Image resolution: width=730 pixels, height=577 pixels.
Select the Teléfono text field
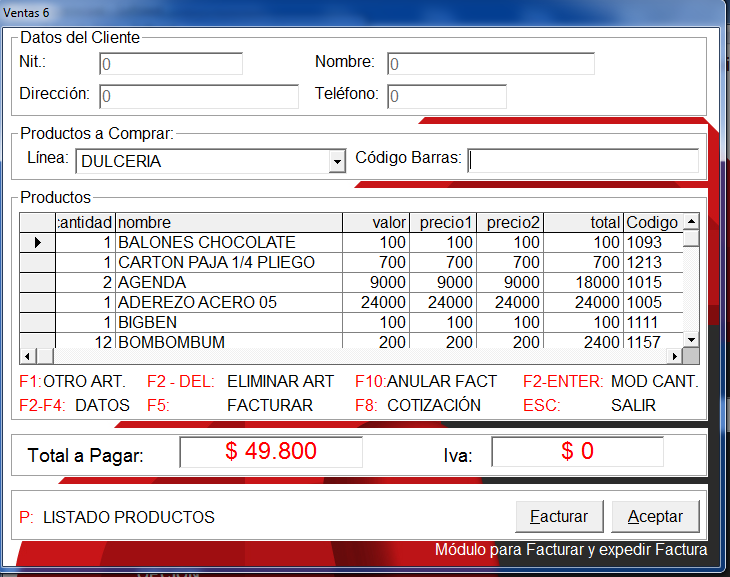(447, 96)
